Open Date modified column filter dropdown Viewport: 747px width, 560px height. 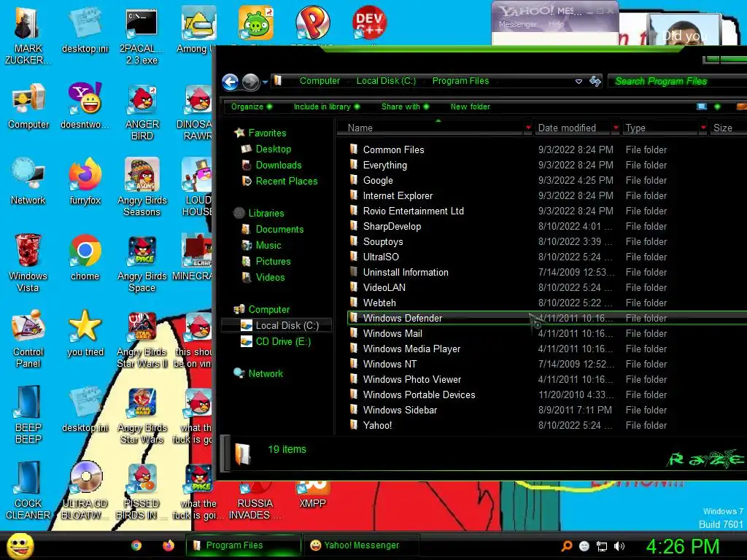point(616,128)
